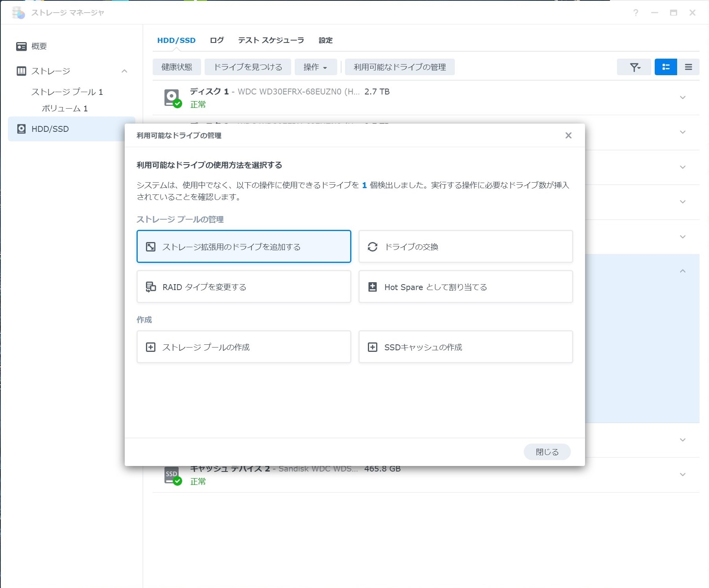Collapse the ストレージ section in sidebar
709x588 pixels.
124,71
